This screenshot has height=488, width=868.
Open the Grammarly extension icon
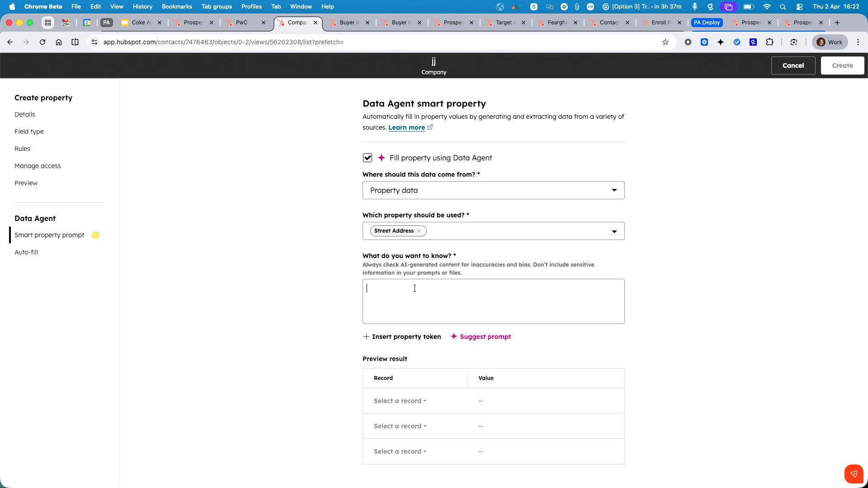coord(753,42)
